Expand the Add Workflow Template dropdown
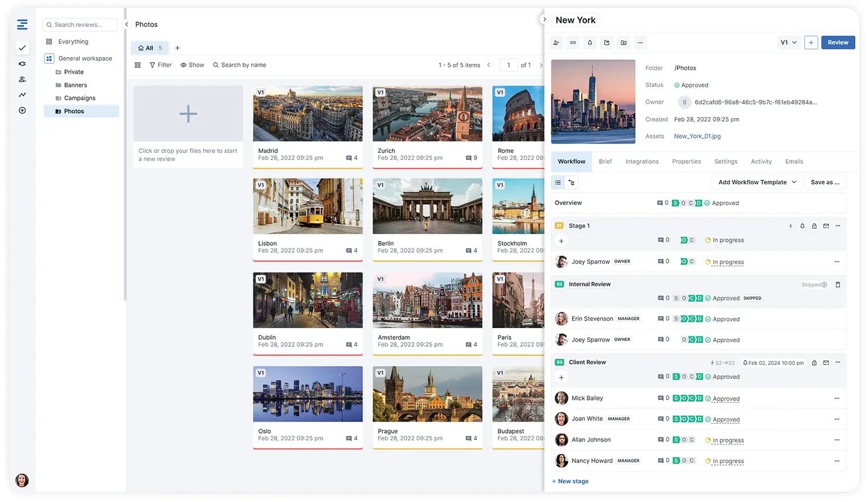Viewport: 868px width, 502px height. click(757, 183)
